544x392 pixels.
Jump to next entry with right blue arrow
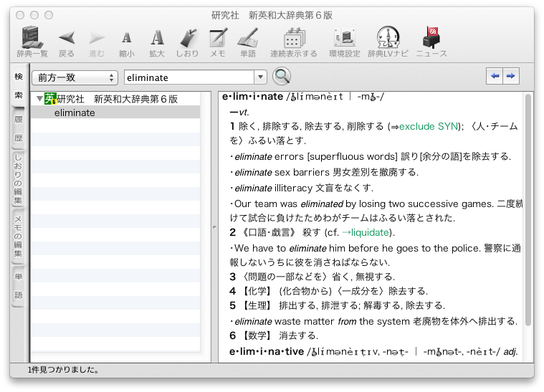coord(511,76)
